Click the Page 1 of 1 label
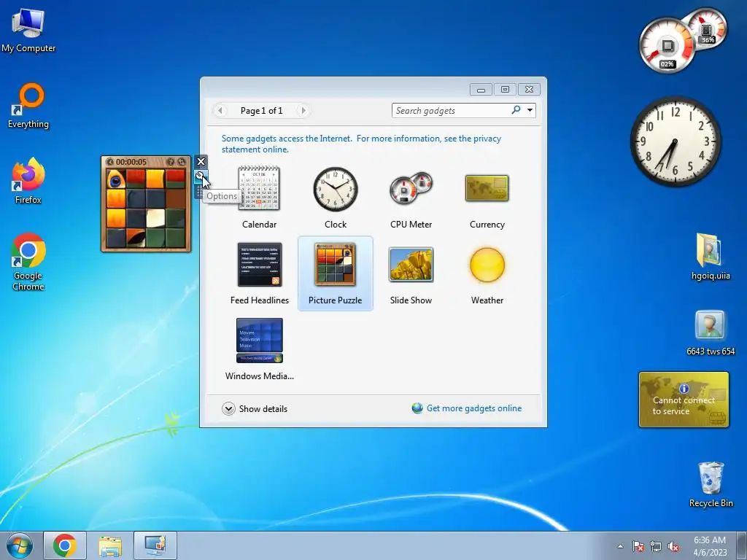Image resolution: width=747 pixels, height=560 pixels. pos(262,111)
